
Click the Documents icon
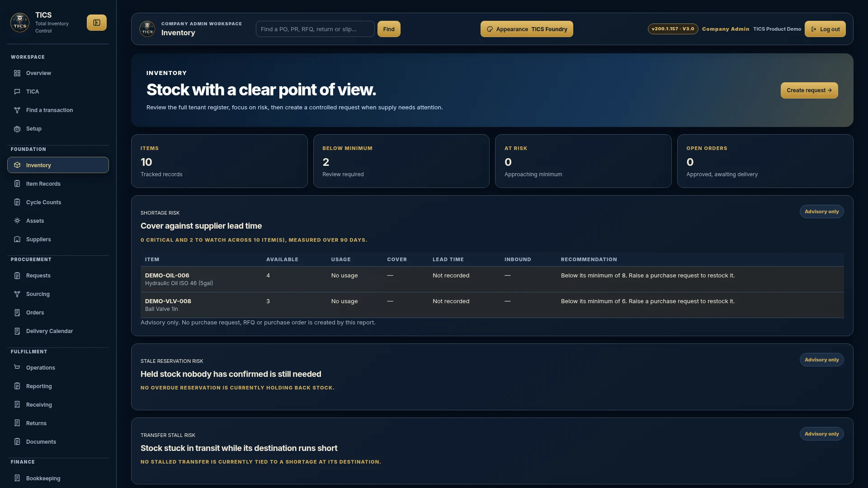(x=17, y=442)
